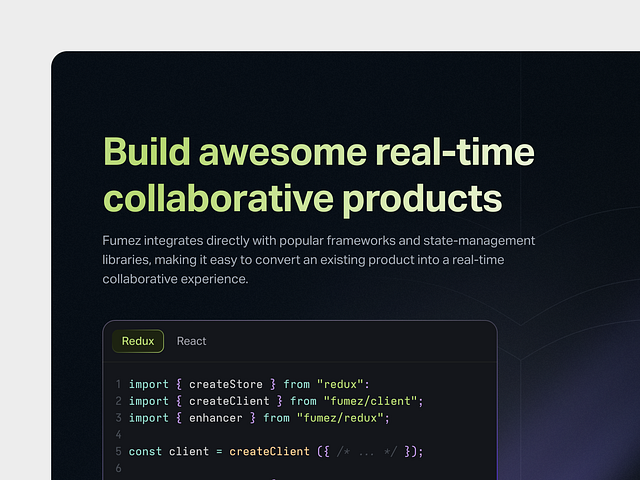Click the text 'collaborative experience.'

[x=175, y=279]
